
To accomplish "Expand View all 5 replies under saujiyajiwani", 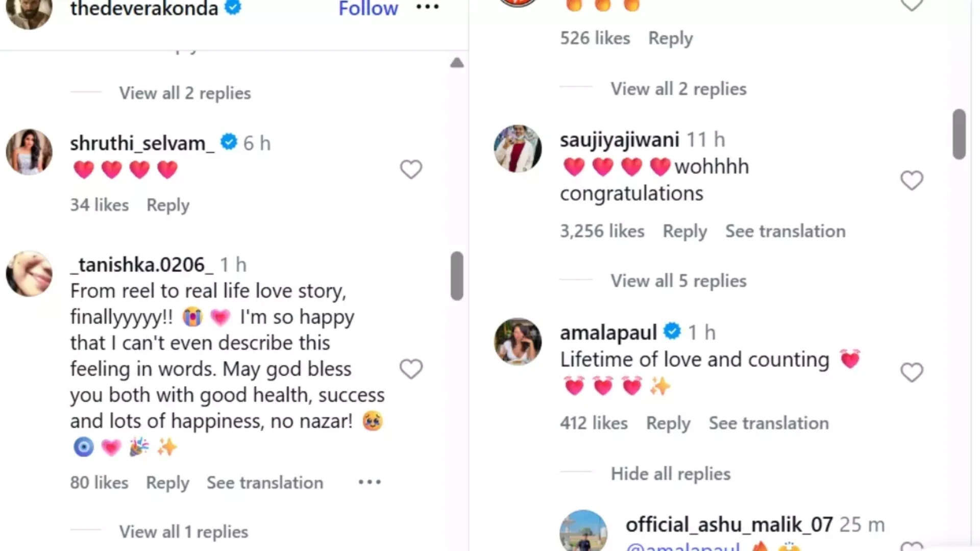I will (x=678, y=281).
